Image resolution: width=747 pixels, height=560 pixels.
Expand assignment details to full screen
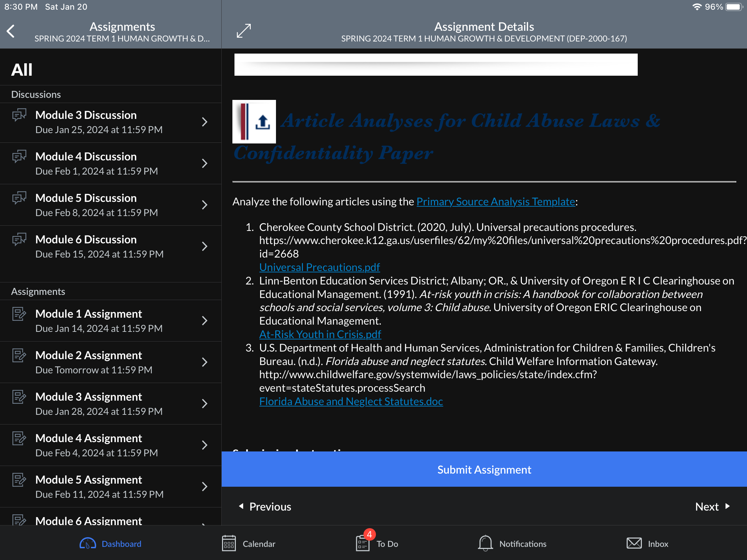tap(244, 31)
